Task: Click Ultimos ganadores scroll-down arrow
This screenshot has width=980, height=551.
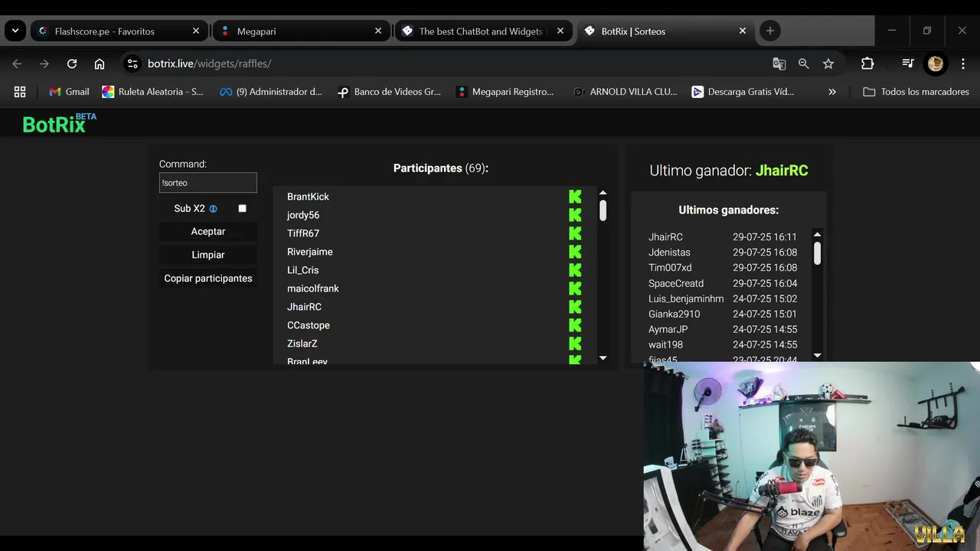Action: [x=817, y=355]
